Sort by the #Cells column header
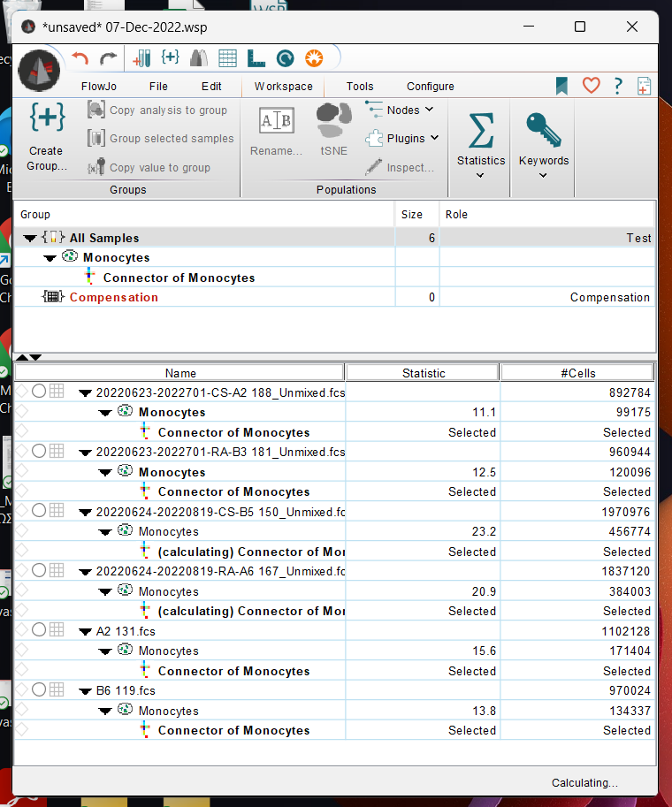This screenshot has height=807, width=672. (577, 373)
